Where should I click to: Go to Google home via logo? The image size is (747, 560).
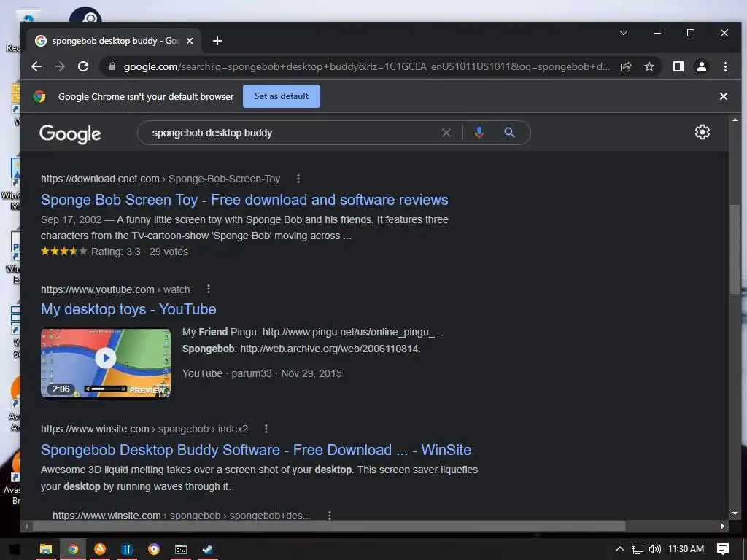point(70,134)
